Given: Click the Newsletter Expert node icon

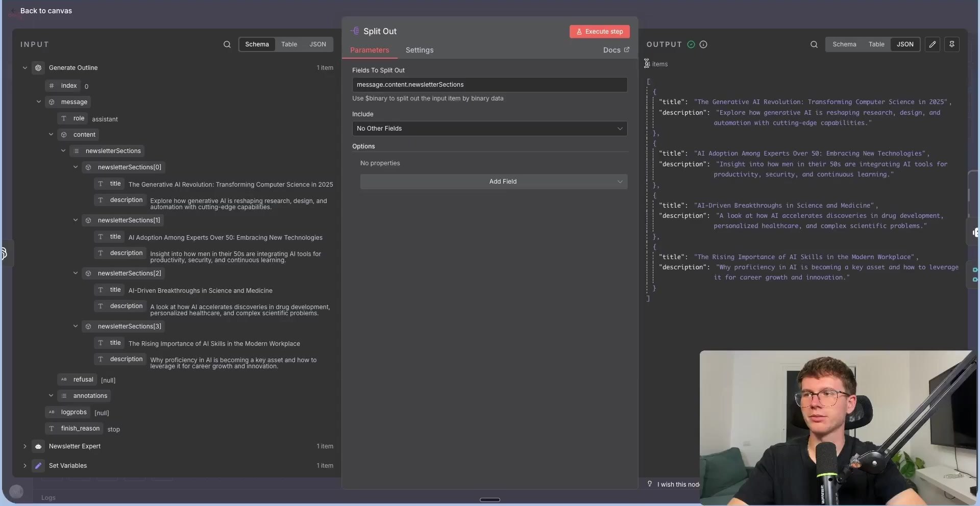Looking at the screenshot, I should 38,446.
